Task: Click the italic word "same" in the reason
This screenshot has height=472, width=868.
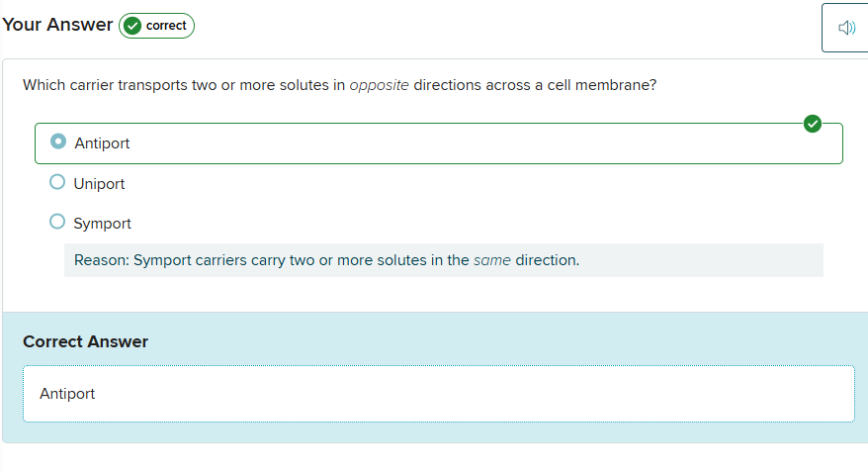Action: click(492, 261)
